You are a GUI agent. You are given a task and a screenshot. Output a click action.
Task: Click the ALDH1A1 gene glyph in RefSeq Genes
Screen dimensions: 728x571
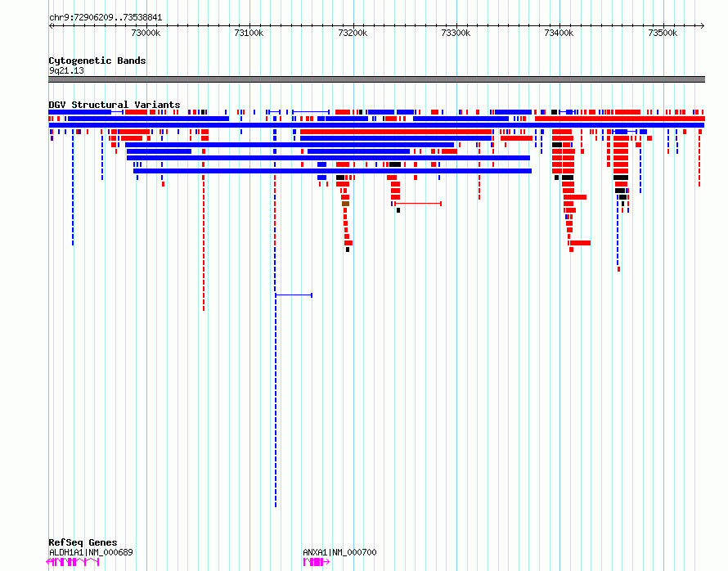(73, 562)
